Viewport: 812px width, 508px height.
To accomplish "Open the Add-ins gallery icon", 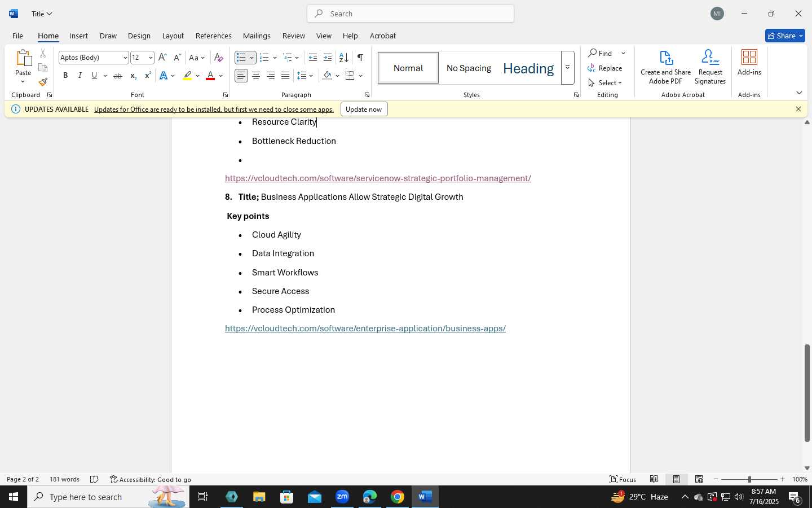I will 749,62.
